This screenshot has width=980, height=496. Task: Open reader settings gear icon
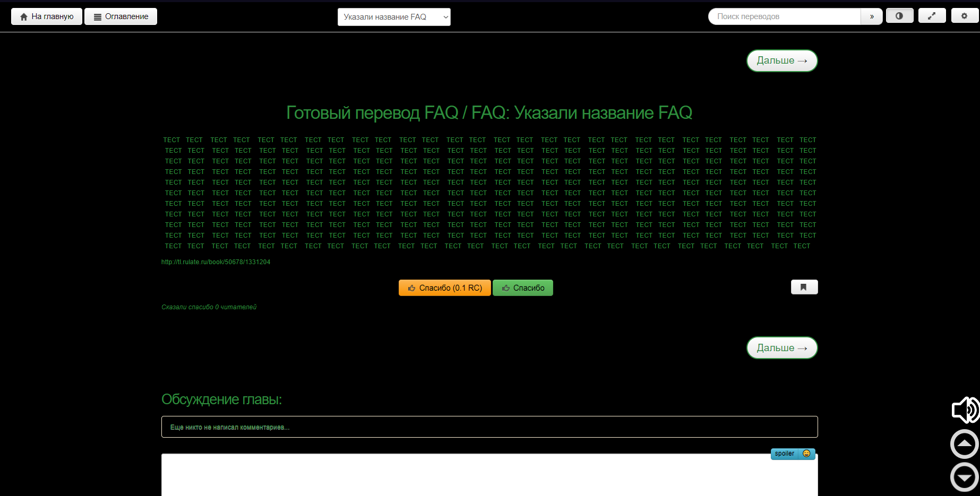[964, 16]
